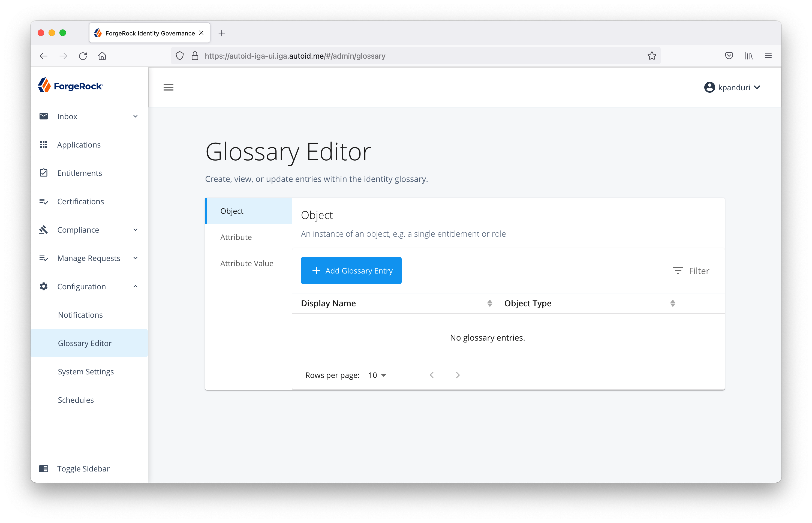Click the hamburger menu icon in header
This screenshot has width=812, height=523.
click(x=169, y=87)
